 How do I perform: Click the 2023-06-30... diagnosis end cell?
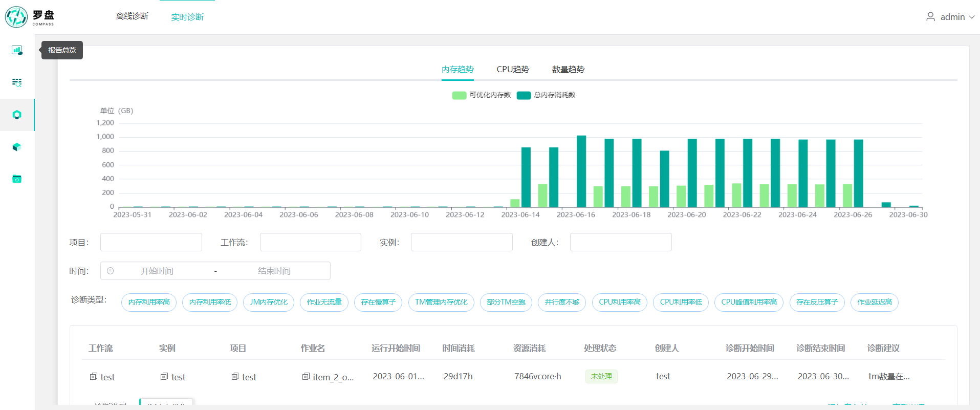click(823, 376)
